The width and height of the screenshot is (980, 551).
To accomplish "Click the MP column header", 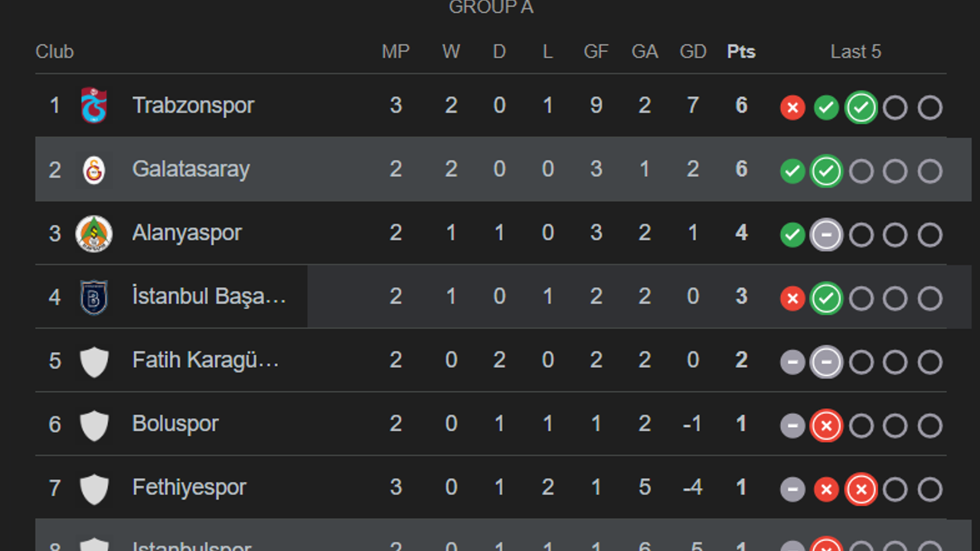I will (396, 52).
